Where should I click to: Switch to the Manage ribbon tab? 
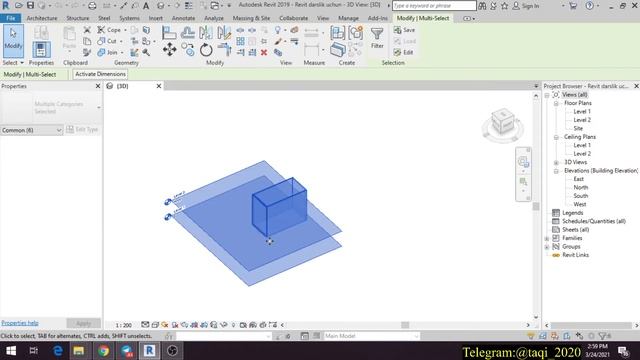pyautogui.click(x=348, y=18)
